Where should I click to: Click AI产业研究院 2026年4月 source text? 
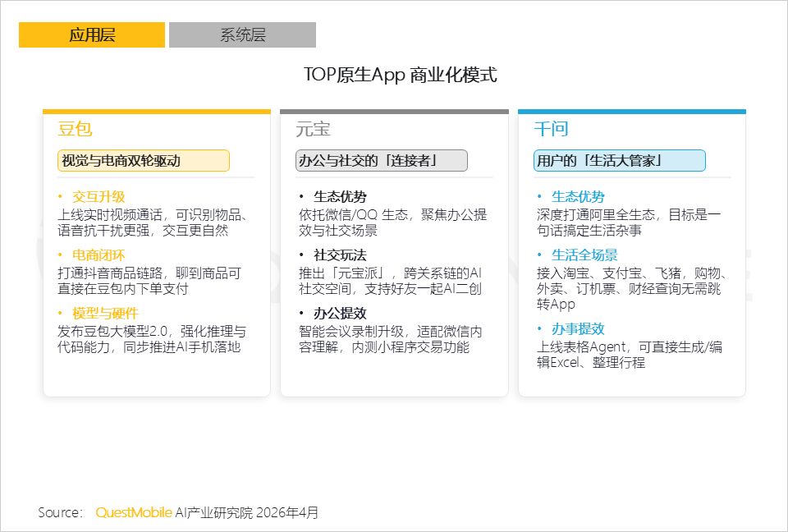pos(247,512)
